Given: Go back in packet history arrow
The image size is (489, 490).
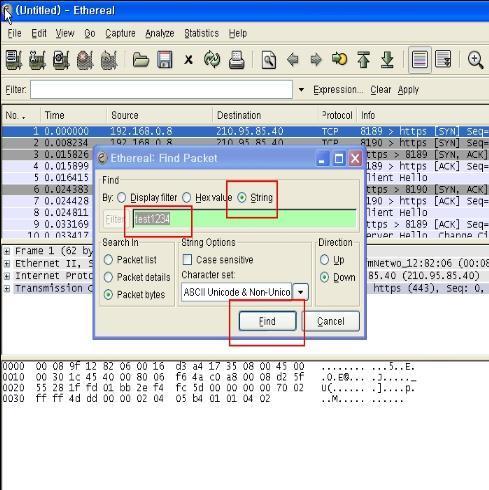Looking at the screenshot, I should (x=293, y=60).
